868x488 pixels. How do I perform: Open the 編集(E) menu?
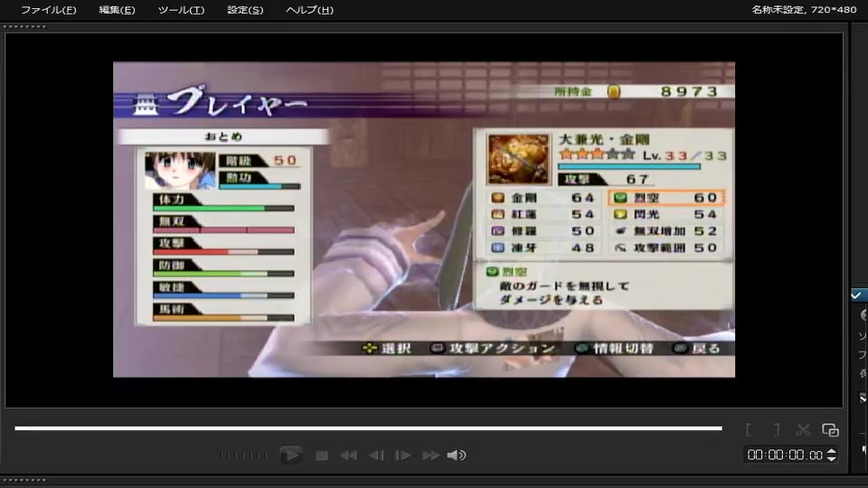click(x=117, y=10)
